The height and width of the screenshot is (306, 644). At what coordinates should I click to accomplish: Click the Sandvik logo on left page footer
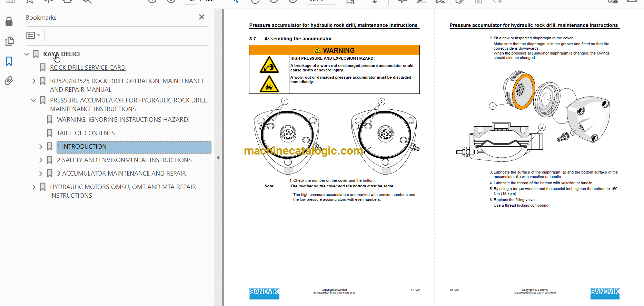[264, 294]
